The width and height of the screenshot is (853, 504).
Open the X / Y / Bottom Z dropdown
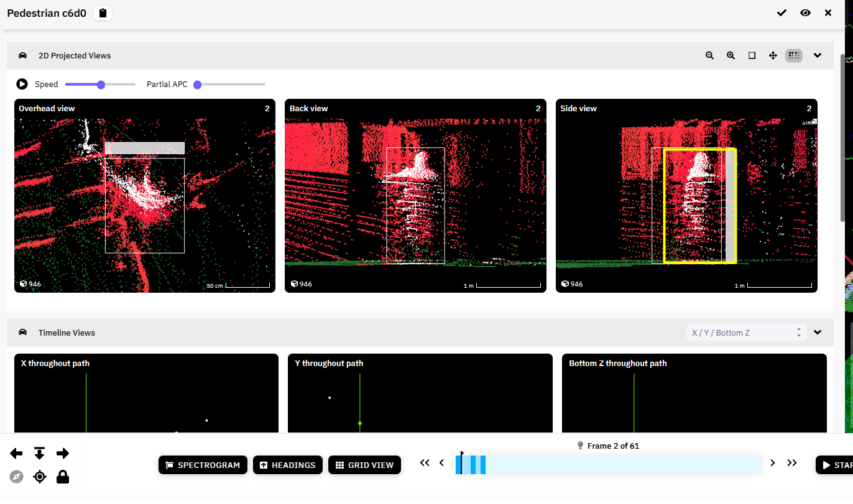pyautogui.click(x=746, y=332)
